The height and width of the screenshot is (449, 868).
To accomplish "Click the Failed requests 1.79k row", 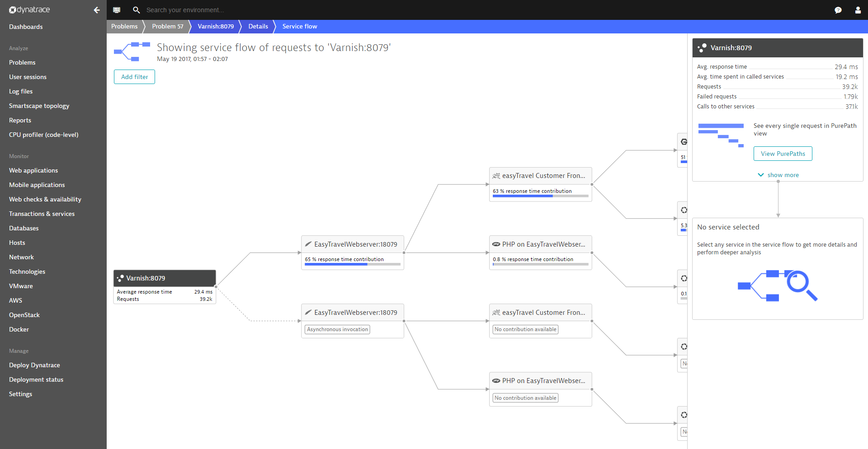I will (x=778, y=97).
